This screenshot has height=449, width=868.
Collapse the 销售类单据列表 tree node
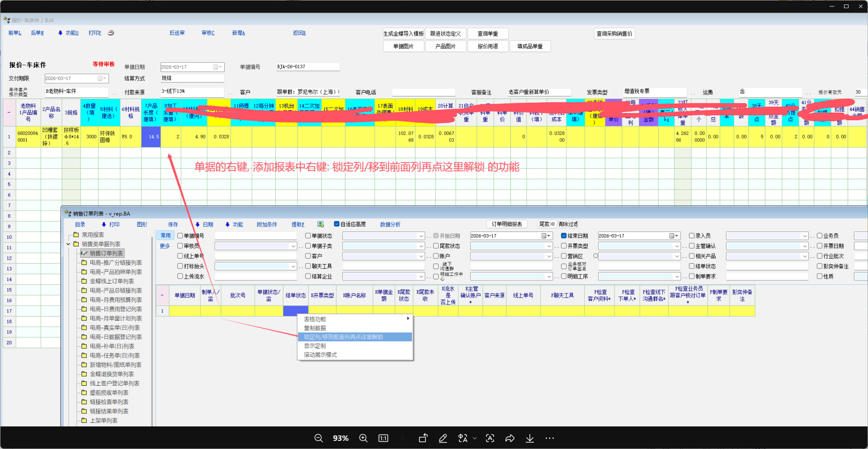coord(69,244)
